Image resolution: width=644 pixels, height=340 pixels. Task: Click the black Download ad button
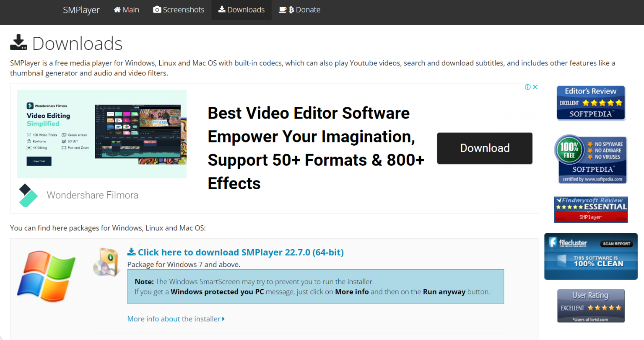coord(485,148)
